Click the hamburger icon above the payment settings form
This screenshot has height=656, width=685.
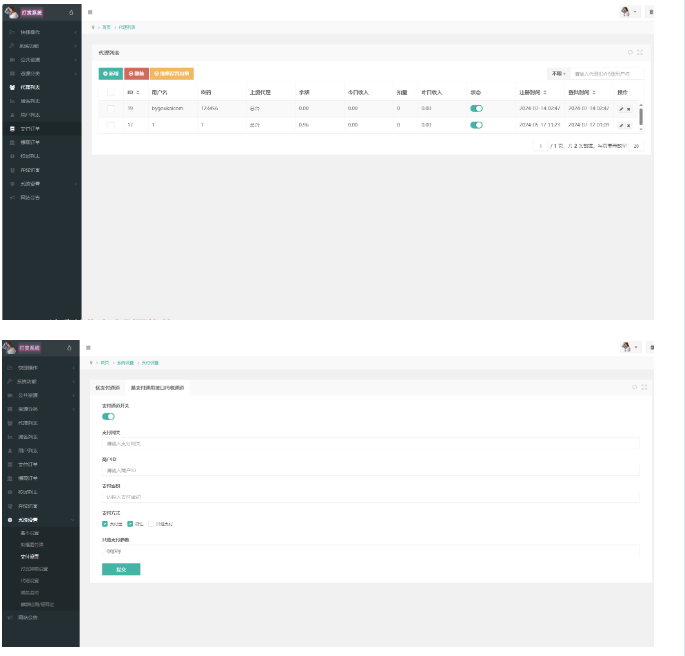[x=91, y=347]
